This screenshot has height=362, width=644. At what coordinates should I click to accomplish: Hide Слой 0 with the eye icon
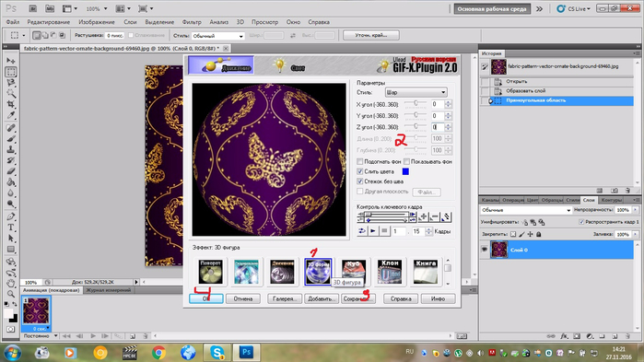coord(485,250)
